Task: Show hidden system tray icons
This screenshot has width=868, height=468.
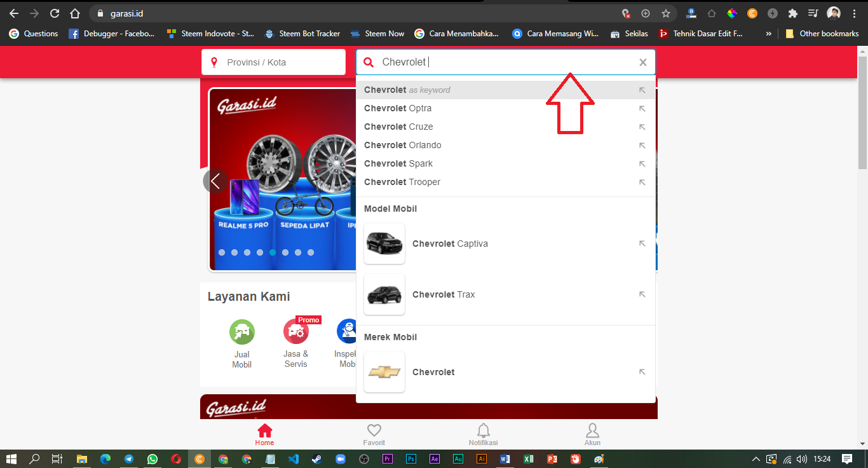Action: pos(756,458)
